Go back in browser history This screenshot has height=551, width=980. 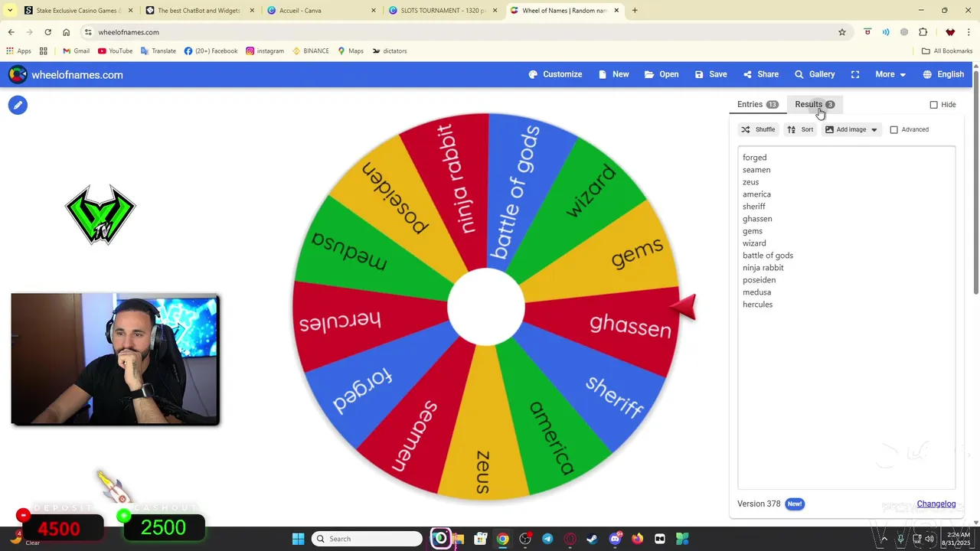tap(11, 32)
